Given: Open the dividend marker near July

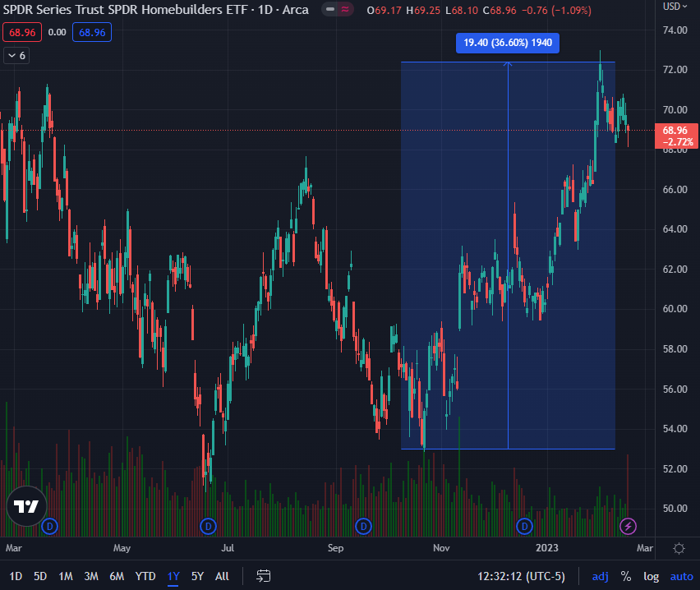Looking at the screenshot, I should point(208,526).
